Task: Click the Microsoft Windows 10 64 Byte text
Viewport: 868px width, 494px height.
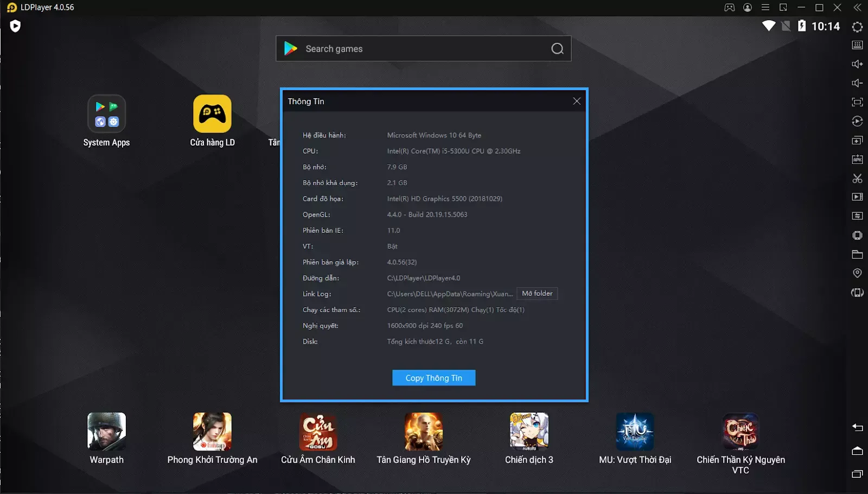Action: pos(434,135)
